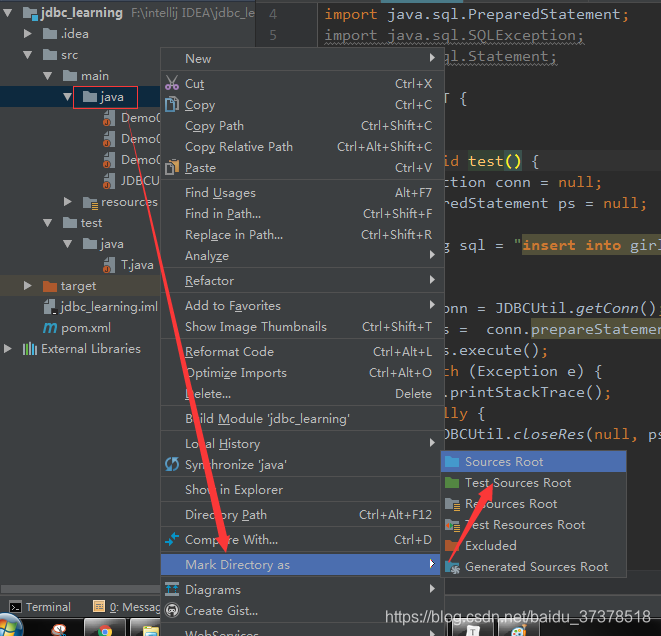Collapse the src folder node
The width and height of the screenshot is (661, 636).
(28, 55)
